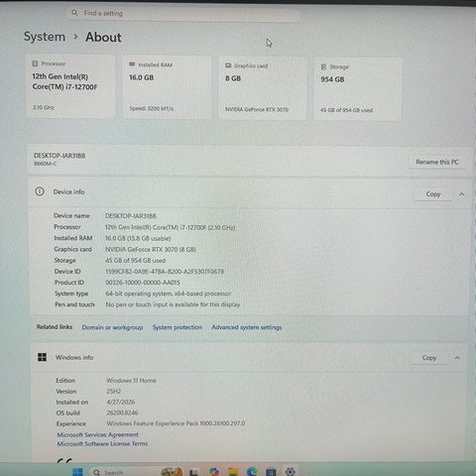
Task: Click NVIDIA GeForce RTX 3070 (8 GB) value
Action: pyautogui.click(x=151, y=249)
